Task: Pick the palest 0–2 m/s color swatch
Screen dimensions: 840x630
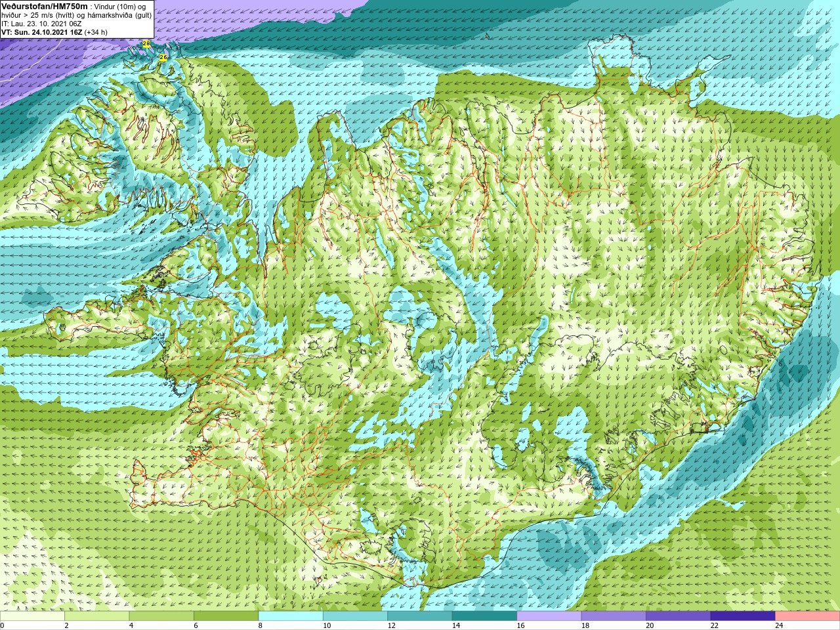Action: [32, 616]
